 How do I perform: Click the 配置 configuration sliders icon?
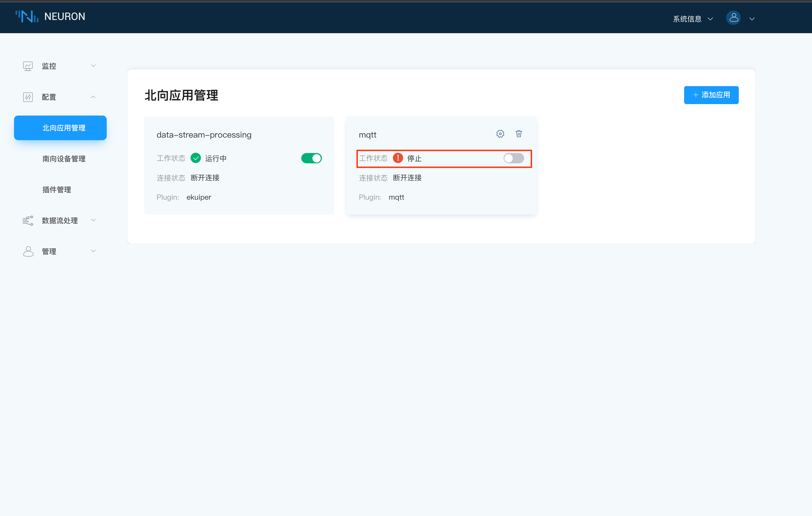pyautogui.click(x=28, y=97)
